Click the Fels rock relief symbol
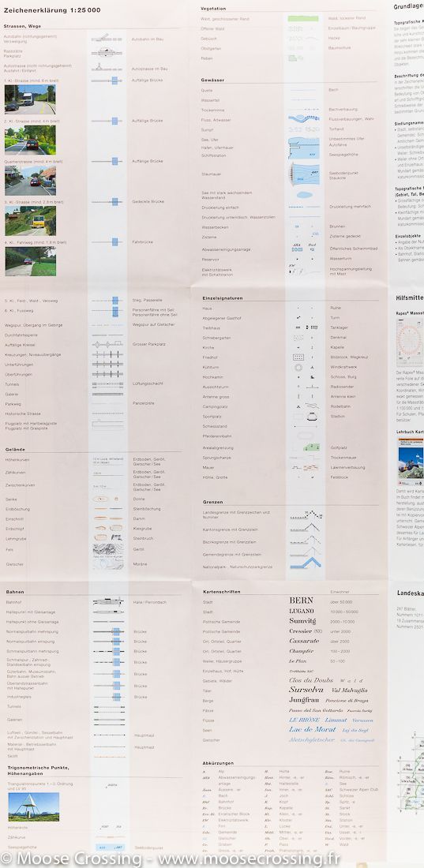Viewport: 424px width, 868px height. tap(108, 550)
